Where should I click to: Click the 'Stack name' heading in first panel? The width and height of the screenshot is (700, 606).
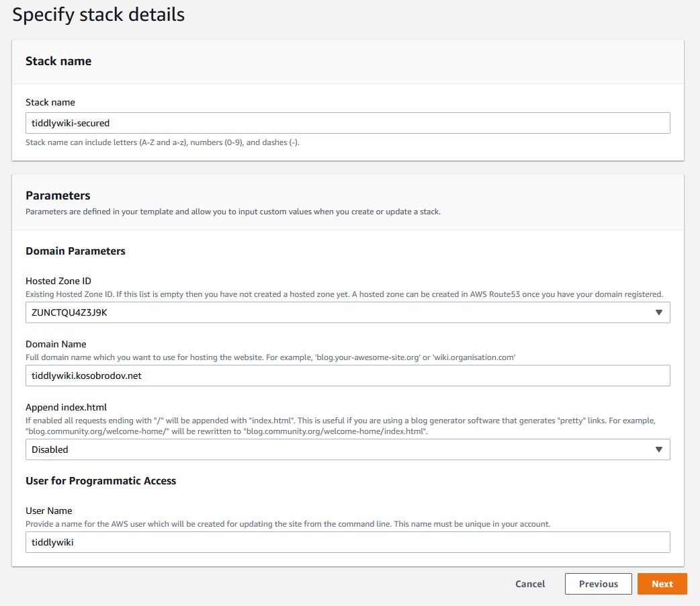click(x=58, y=61)
